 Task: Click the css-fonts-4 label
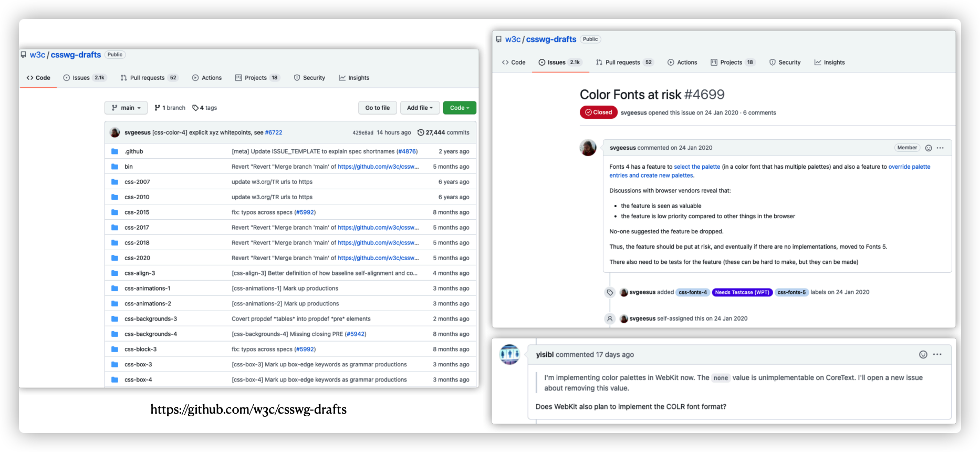coord(693,292)
